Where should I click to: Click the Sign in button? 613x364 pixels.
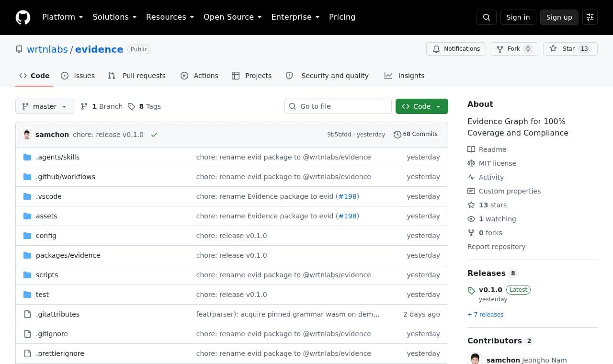click(x=518, y=17)
